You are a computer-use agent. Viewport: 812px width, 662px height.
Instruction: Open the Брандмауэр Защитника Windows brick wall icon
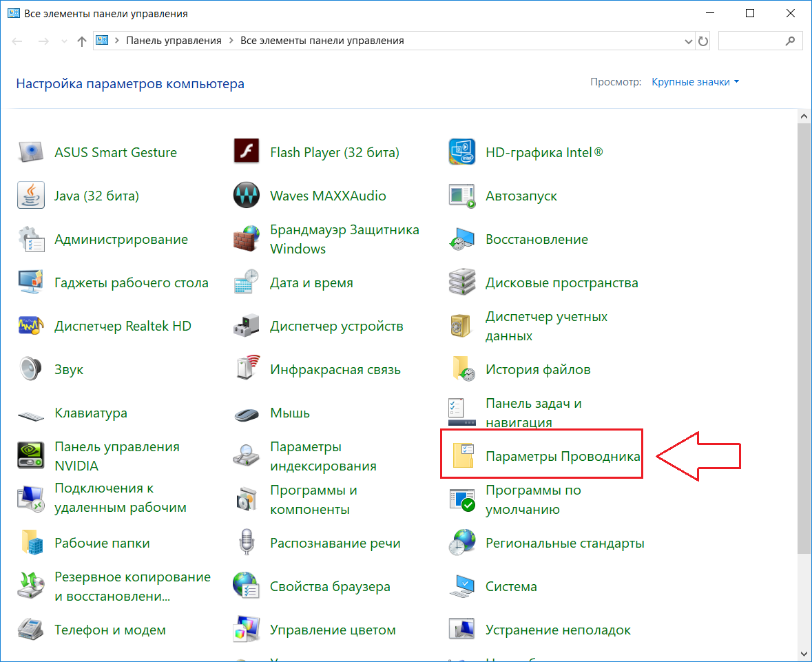[247, 239]
